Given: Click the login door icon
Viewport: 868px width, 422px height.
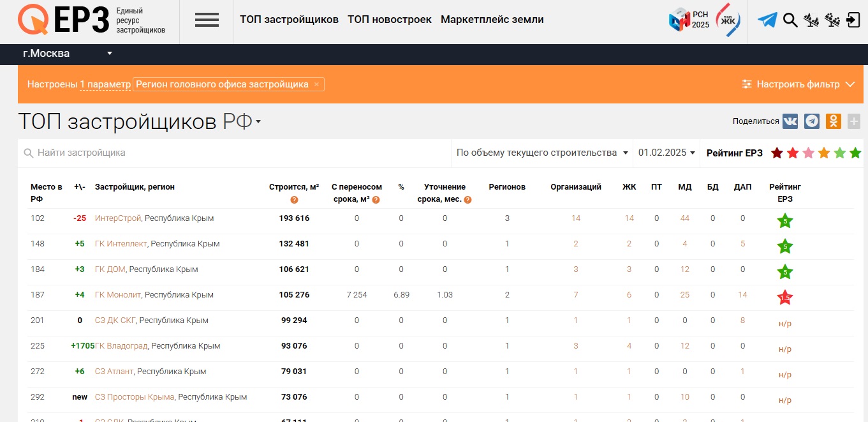Looking at the screenshot, I should point(853,20).
